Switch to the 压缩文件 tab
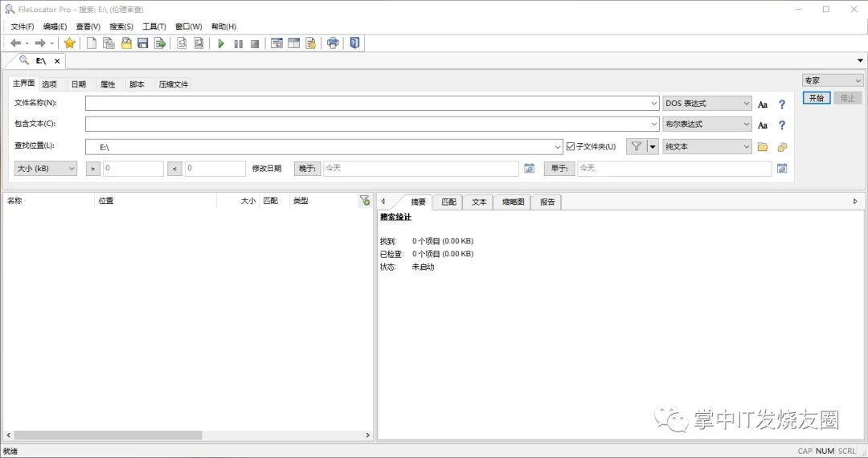Viewport: 868px width, 458px height. click(x=174, y=84)
